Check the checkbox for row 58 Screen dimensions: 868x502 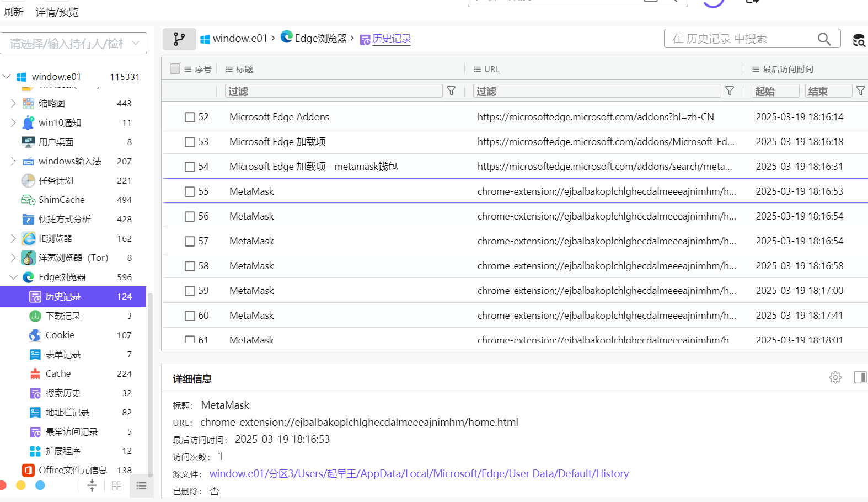(190, 266)
